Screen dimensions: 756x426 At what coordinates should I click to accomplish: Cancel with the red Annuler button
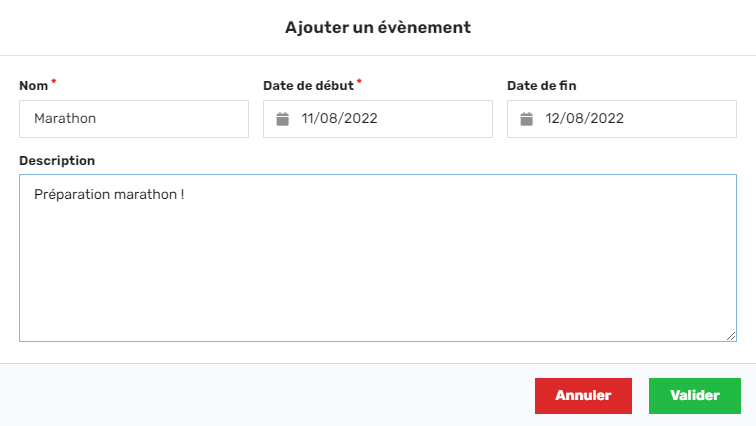(583, 396)
